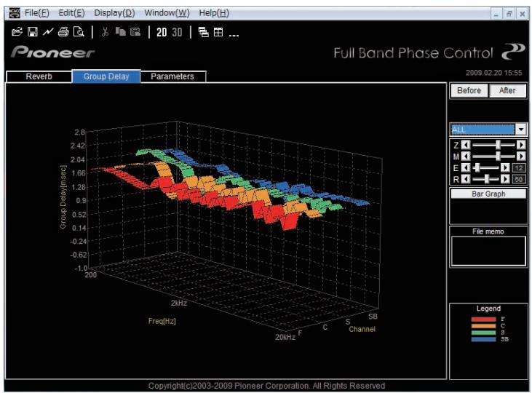
Task: Open print preview magnifier page icon
Action: click(x=79, y=32)
